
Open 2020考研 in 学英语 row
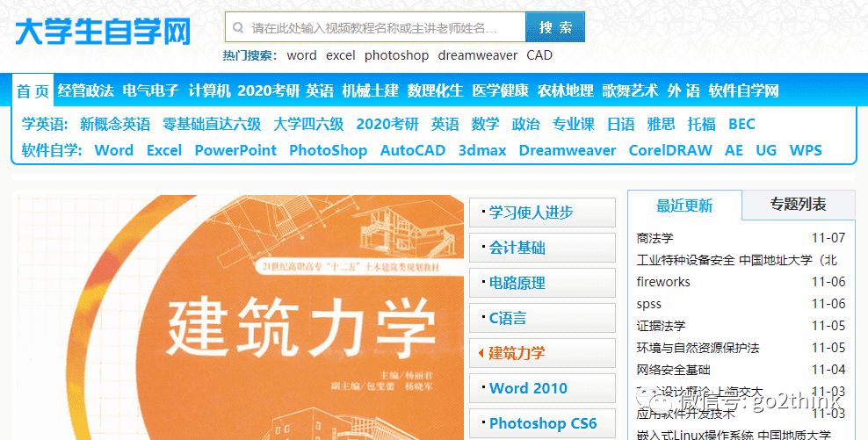coord(387,124)
